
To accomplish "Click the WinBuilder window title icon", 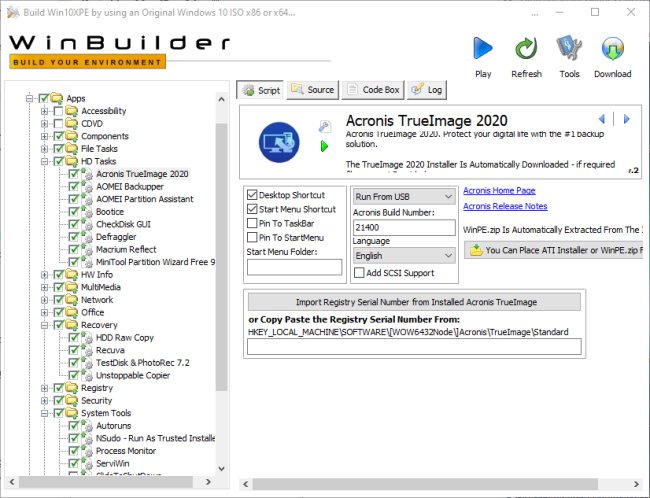I will (13, 12).
